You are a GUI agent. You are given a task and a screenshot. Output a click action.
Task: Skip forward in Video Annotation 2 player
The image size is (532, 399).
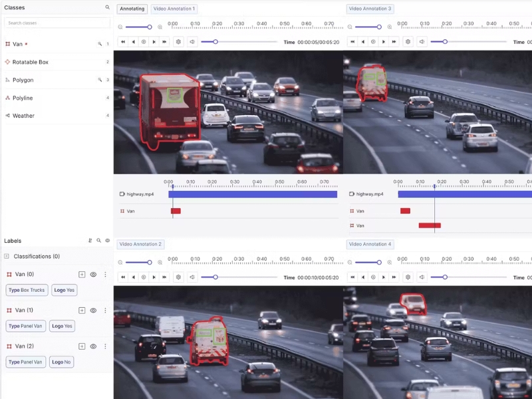point(164,277)
